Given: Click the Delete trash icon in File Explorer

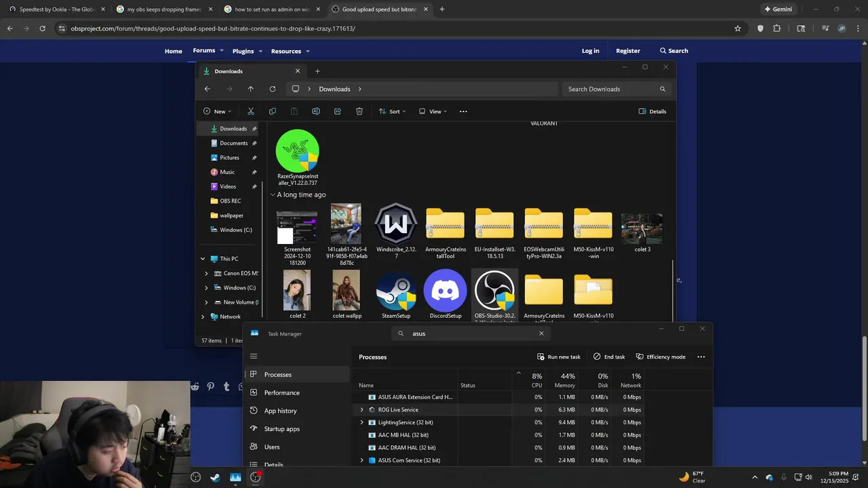Looking at the screenshot, I should pos(359,111).
